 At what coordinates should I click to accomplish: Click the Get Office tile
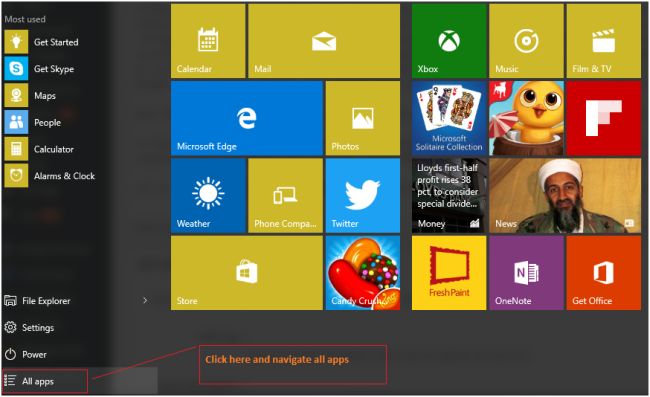pos(604,273)
